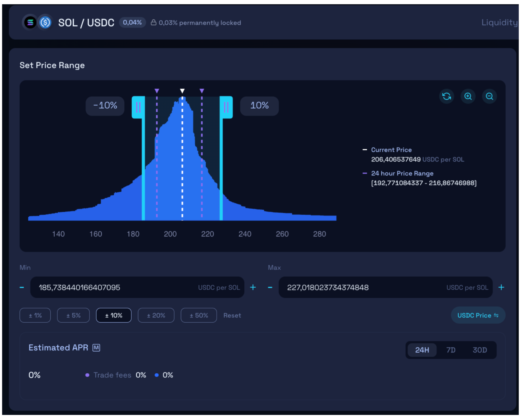
Task: Zoom in on the liquidity chart
Action: point(468,96)
